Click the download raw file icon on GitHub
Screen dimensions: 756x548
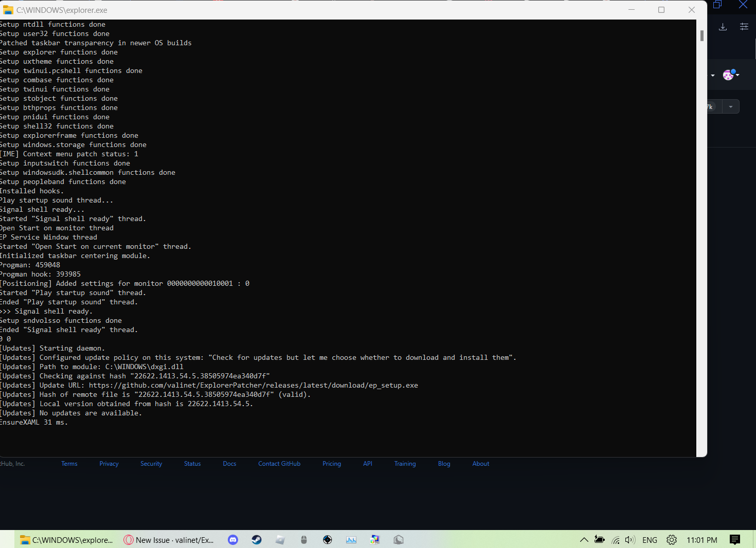click(x=723, y=27)
